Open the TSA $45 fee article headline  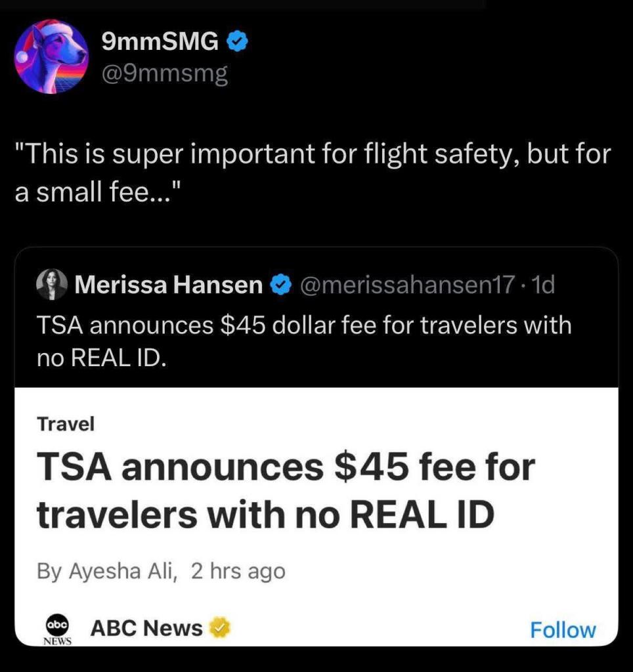[x=286, y=491]
